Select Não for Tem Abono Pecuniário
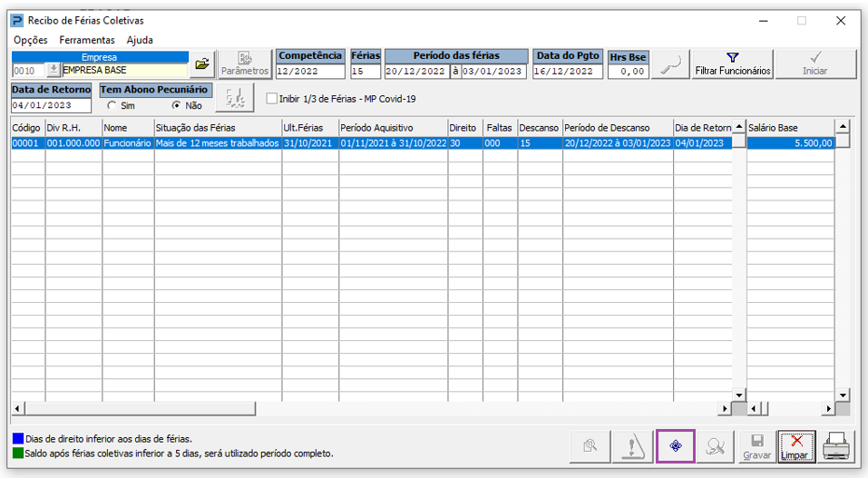 (177, 105)
